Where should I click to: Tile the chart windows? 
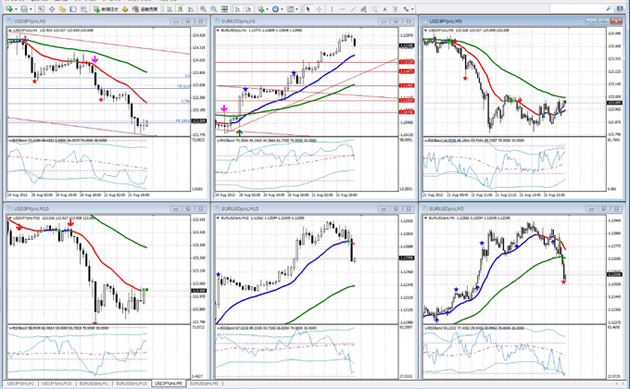(224, 9)
